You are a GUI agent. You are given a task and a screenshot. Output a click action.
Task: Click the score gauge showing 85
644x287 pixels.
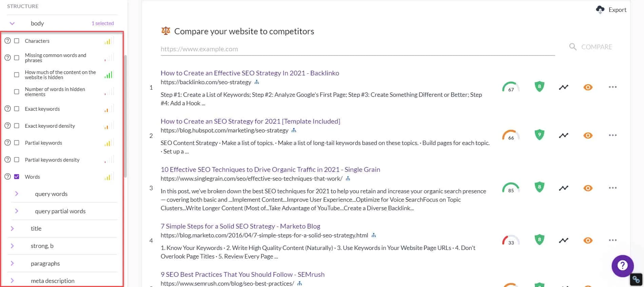point(511,188)
